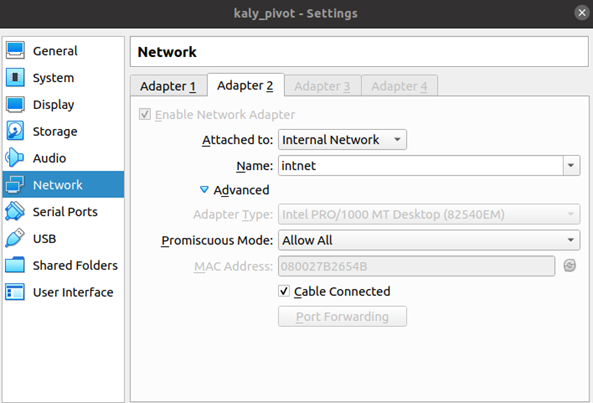Image resolution: width=593 pixels, height=403 pixels.
Task: Select the USB plug icon
Action: click(15, 239)
